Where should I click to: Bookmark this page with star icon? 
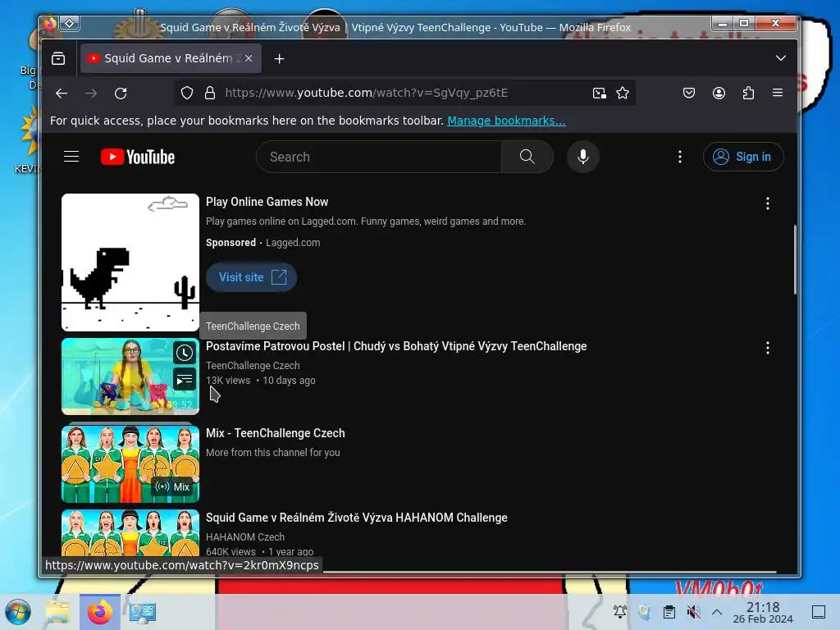point(623,94)
